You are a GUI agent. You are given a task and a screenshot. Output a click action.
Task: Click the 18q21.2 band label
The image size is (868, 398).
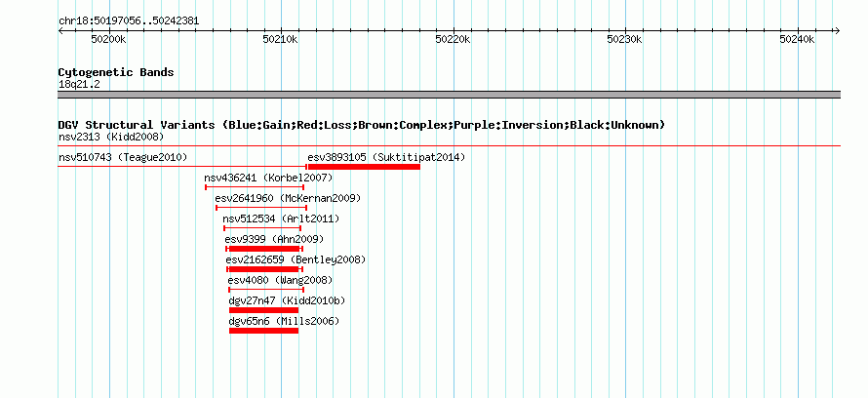pos(79,84)
